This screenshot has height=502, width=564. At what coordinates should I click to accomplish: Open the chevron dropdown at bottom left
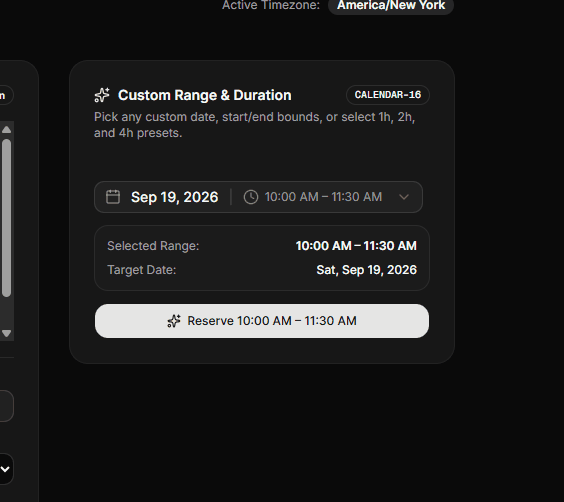pos(5,469)
